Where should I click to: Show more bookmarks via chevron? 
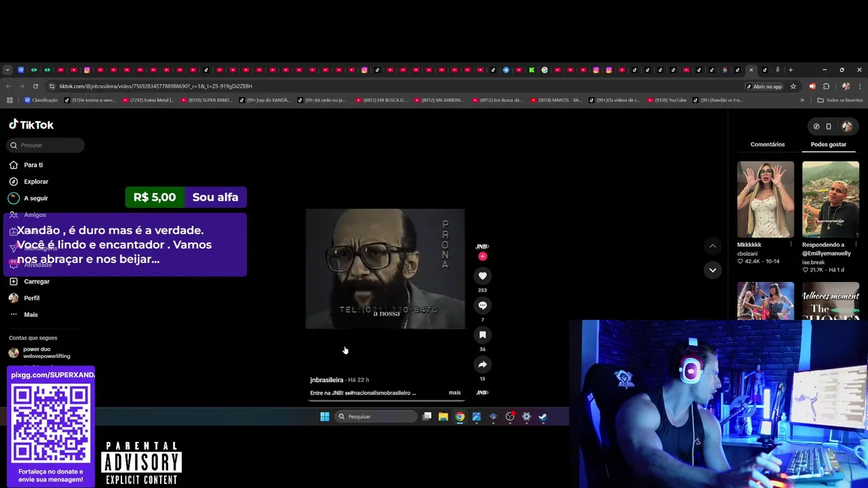(x=802, y=100)
